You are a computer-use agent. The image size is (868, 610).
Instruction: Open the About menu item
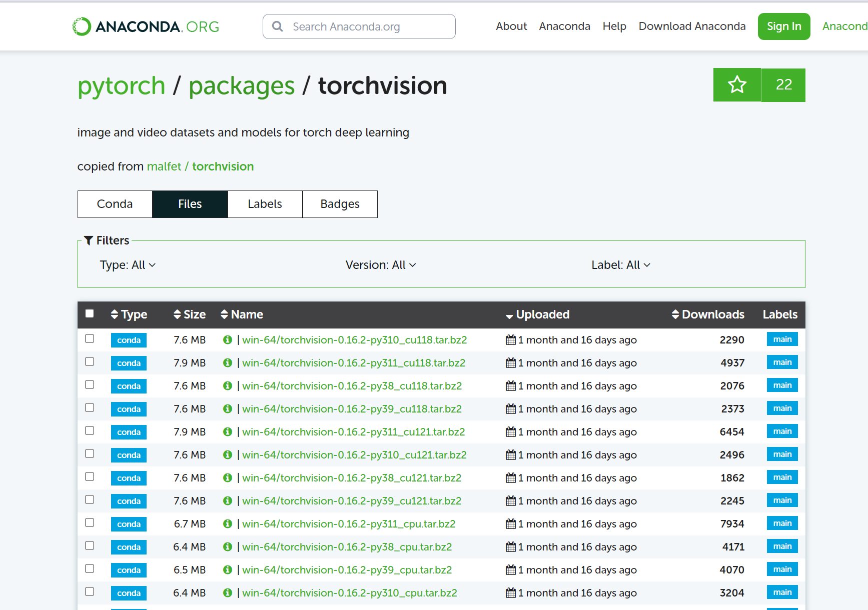511,26
